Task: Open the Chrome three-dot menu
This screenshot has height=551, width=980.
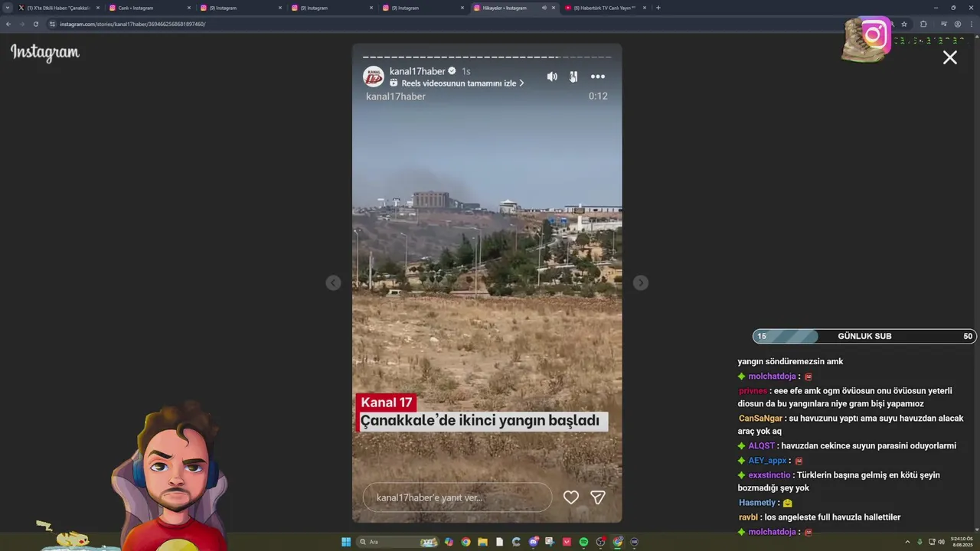Action: click(x=972, y=24)
